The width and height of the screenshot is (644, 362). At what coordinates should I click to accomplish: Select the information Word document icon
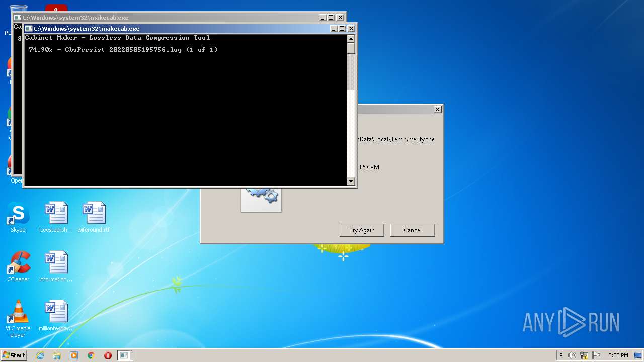[x=56, y=266]
